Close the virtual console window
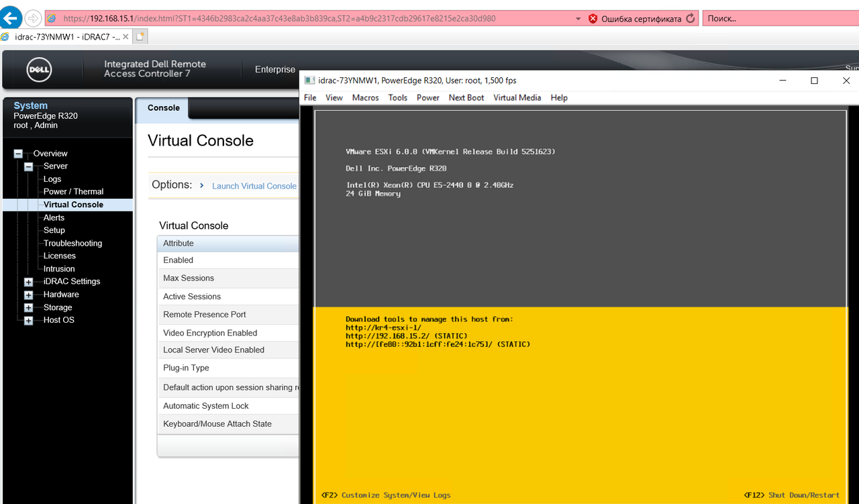 pos(846,81)
